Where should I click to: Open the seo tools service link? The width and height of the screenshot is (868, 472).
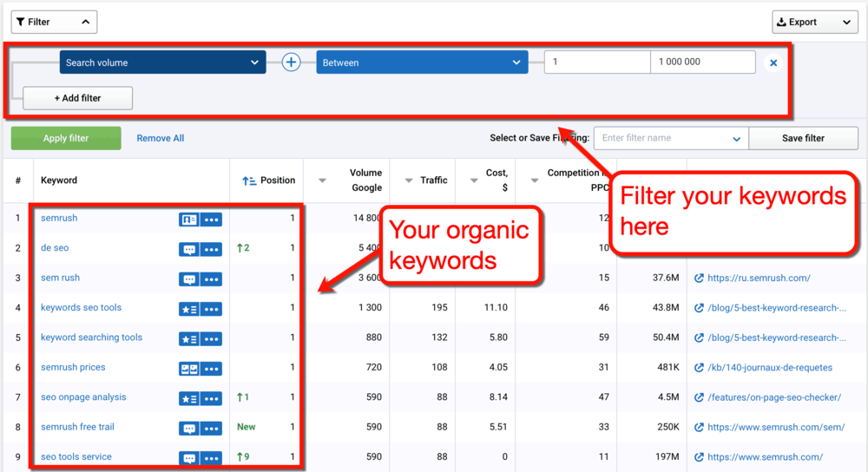tap(76, 457)
